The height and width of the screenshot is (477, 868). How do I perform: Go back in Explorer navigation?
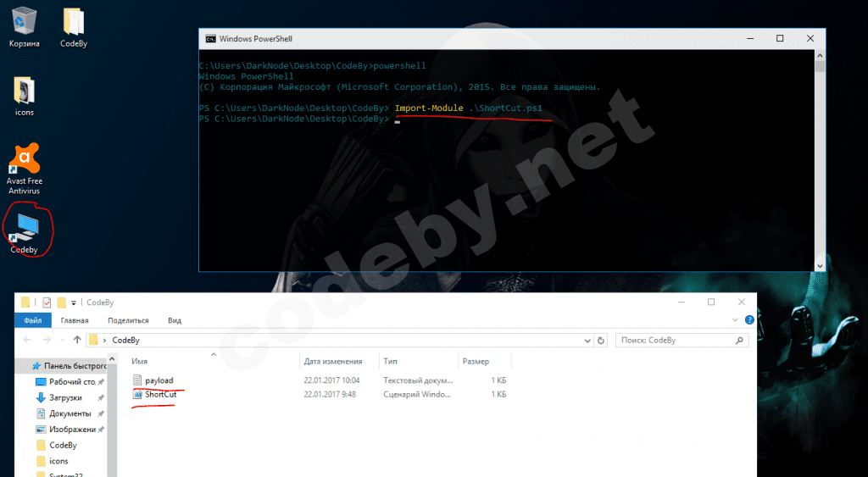(x=27, y=340)
